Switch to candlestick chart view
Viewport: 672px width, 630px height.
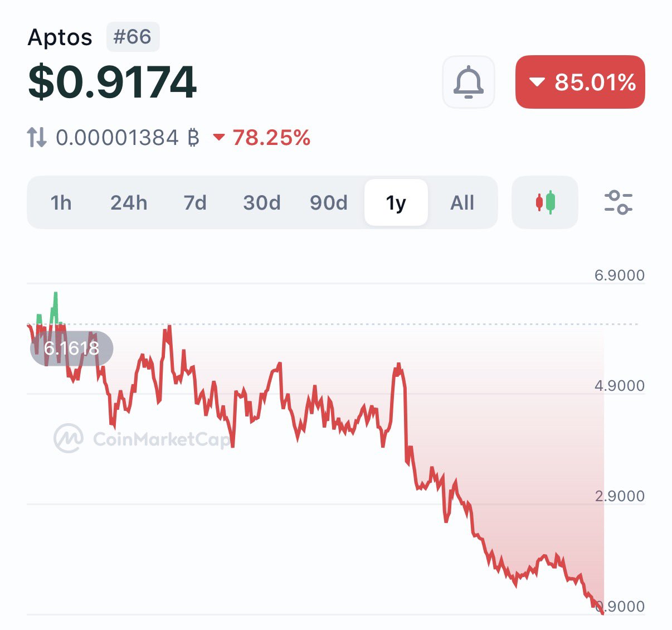click(545, 202)
